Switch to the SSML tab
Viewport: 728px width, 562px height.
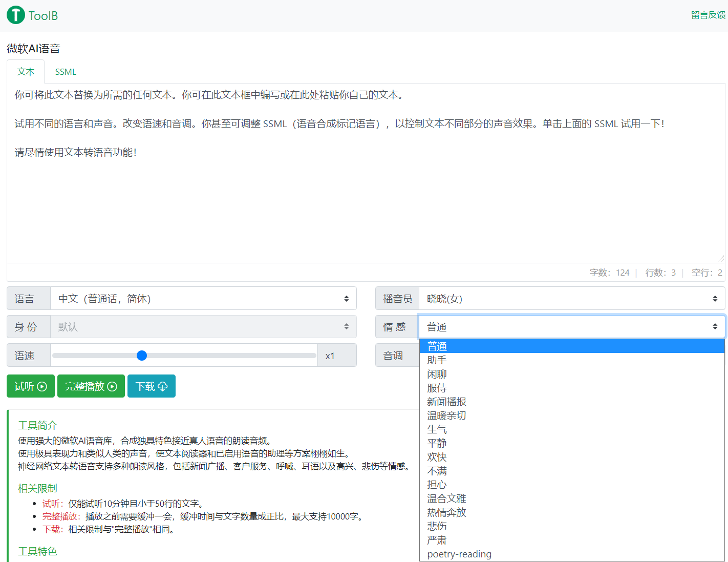[x=66, y=72]
